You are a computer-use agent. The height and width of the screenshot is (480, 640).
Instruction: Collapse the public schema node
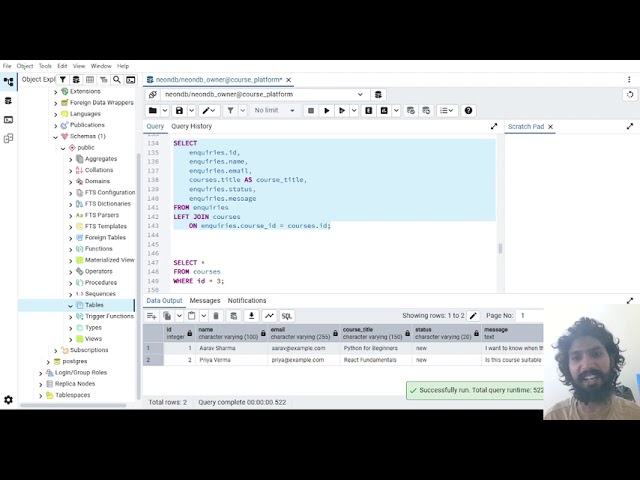(x=63, y=148)
